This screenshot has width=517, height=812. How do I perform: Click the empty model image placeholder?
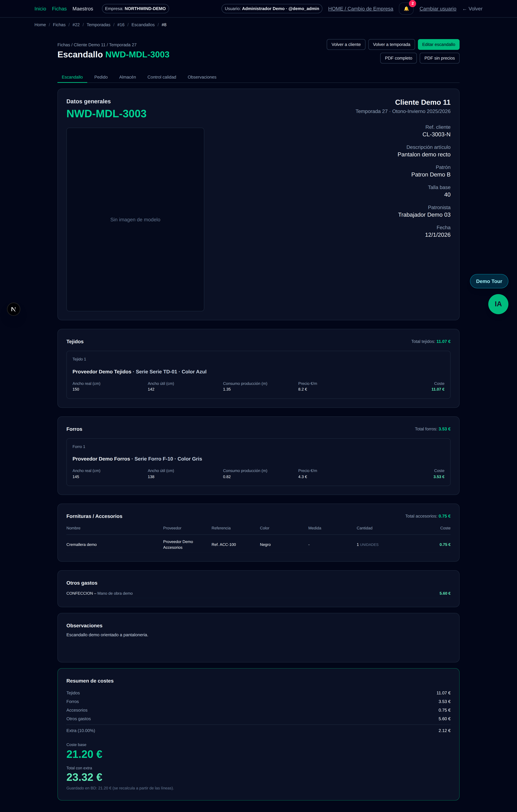pyautogui.click(x=135, y=219)
